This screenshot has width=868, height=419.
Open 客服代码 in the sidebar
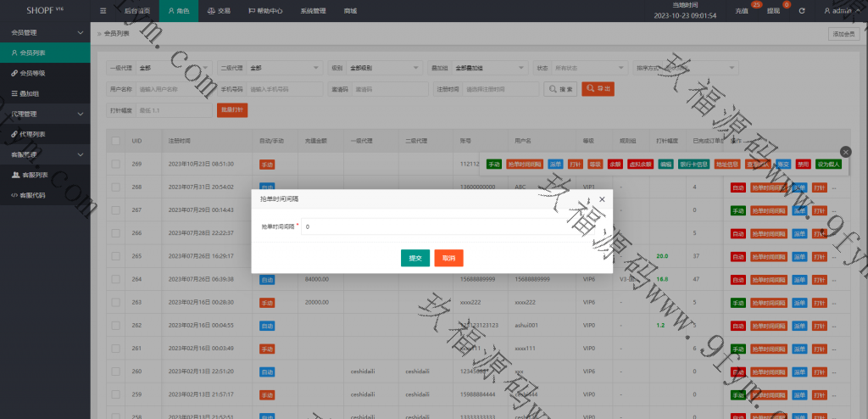coord(32,195)
